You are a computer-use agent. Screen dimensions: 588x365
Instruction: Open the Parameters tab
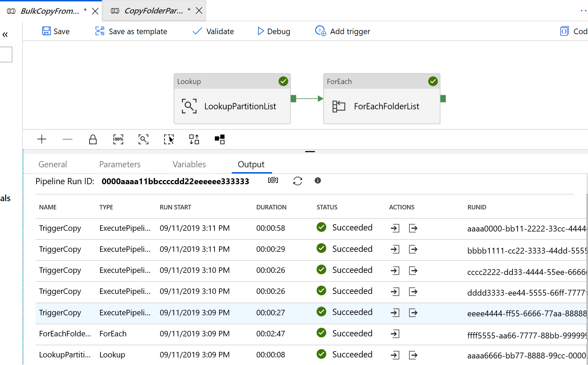[120, 164]
